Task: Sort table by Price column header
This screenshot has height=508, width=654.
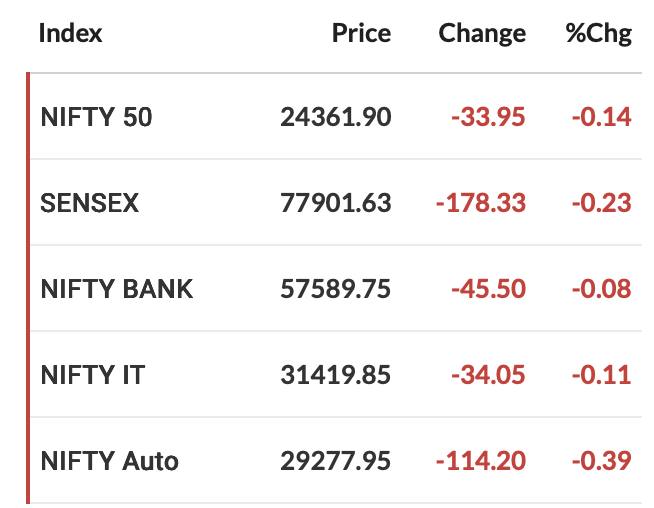Action: click(x=361, y=33)
